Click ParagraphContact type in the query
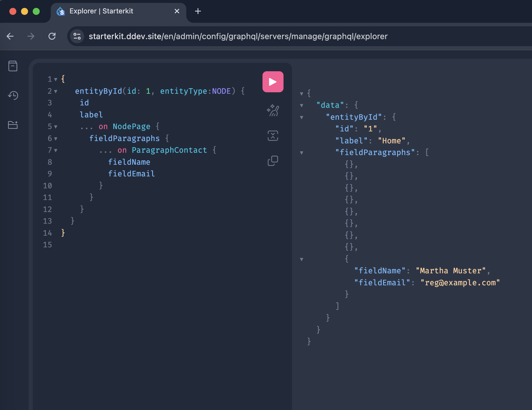 (169, 150)
